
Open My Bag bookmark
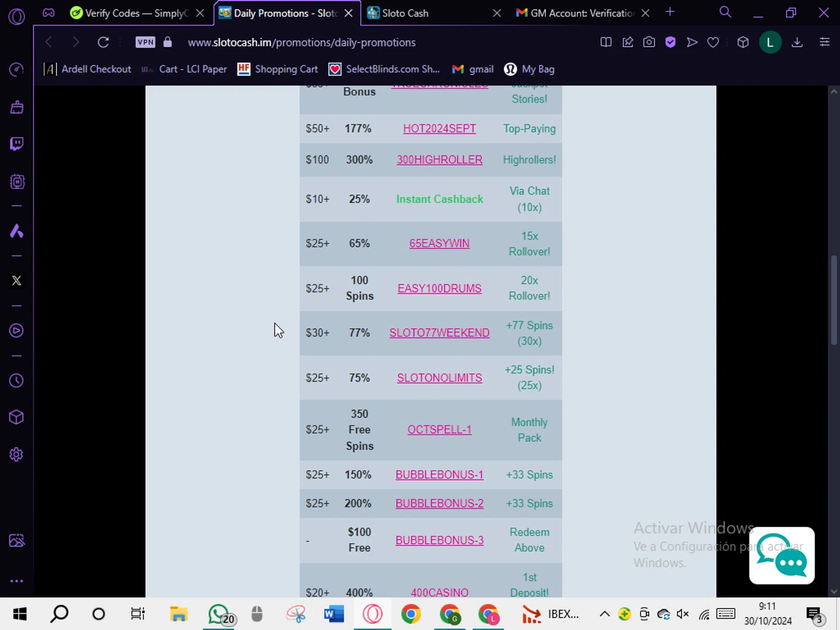529,69
